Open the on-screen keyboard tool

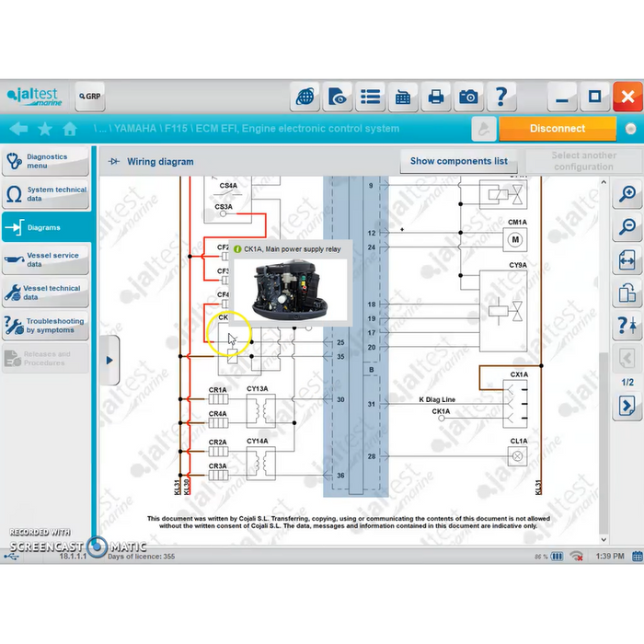tap(402, 97)
